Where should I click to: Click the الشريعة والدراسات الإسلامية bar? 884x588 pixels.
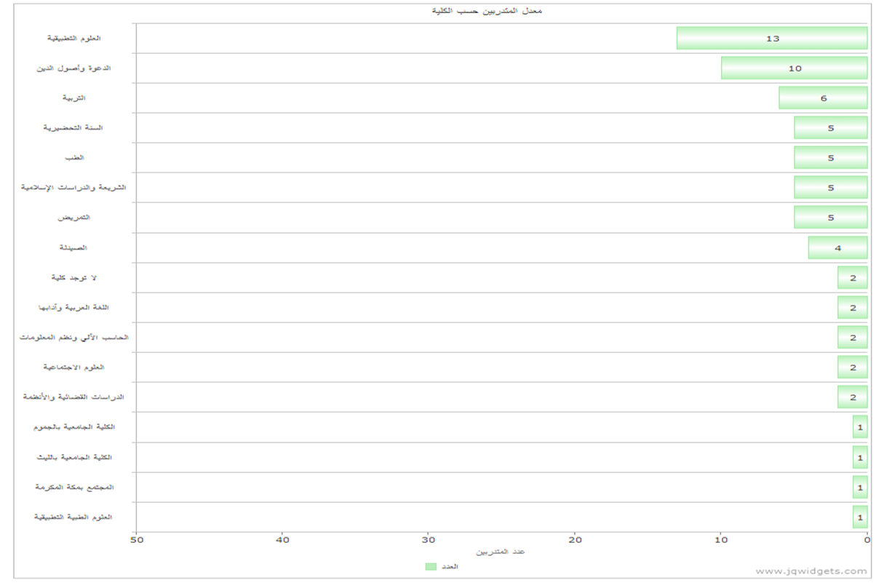click(831, 187)
